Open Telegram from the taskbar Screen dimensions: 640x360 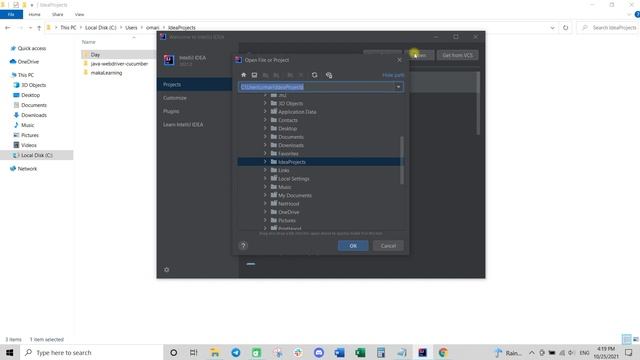(236, 353)
